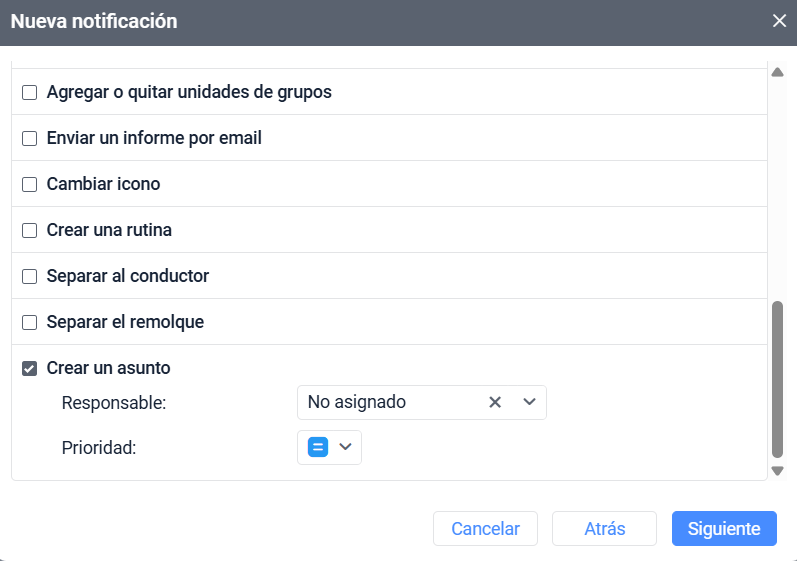Click the scroll down arrow

[777, 470]
